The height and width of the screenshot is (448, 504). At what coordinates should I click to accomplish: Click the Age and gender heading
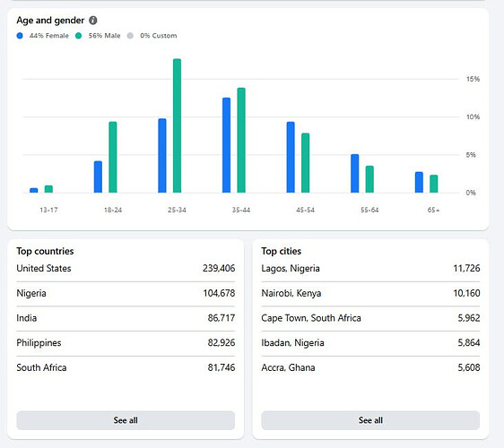point(50,21)
